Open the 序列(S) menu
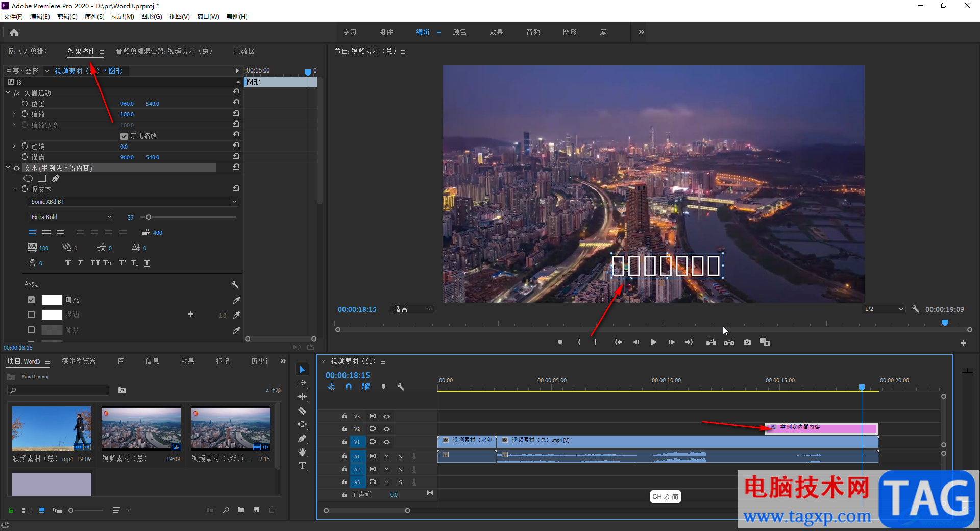Screen dimensions: 980x531 [x=94, y=17]
